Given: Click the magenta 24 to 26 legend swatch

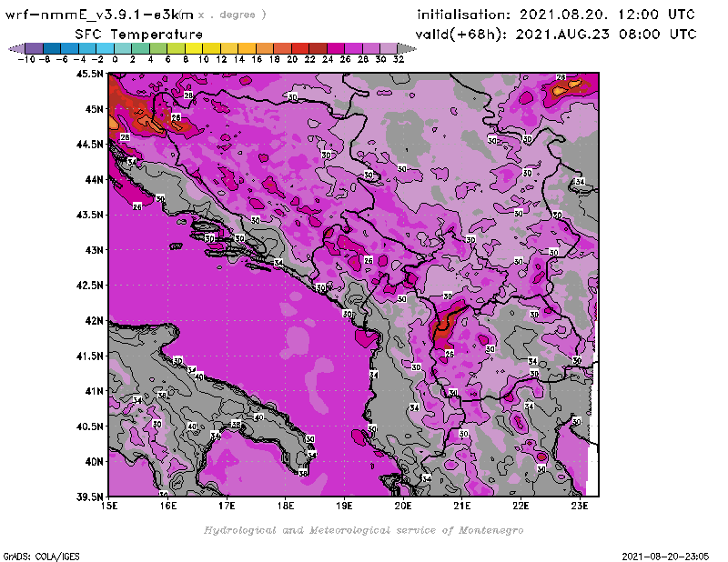Looking at the screenshot, I should click(335, 48).
